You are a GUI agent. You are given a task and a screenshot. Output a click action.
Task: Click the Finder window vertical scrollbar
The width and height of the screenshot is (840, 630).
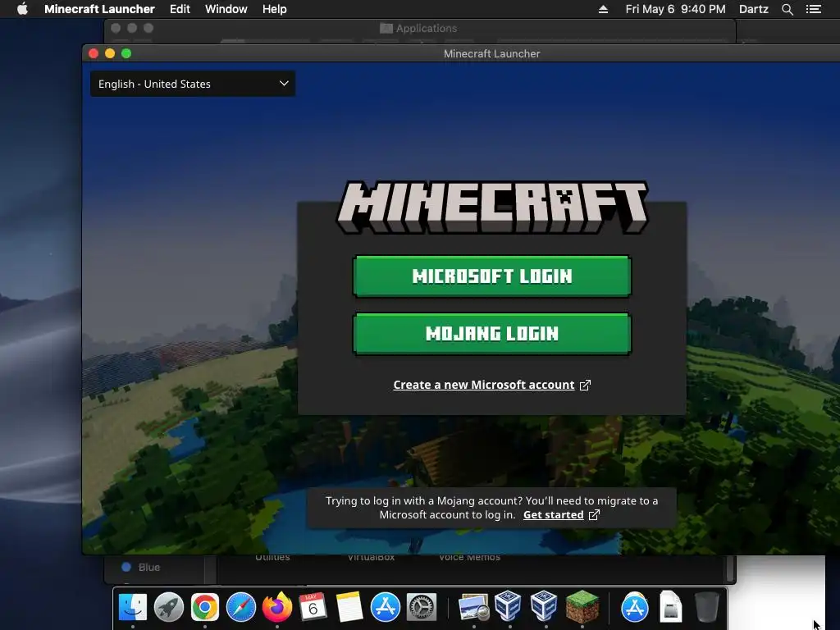[729, 569]
